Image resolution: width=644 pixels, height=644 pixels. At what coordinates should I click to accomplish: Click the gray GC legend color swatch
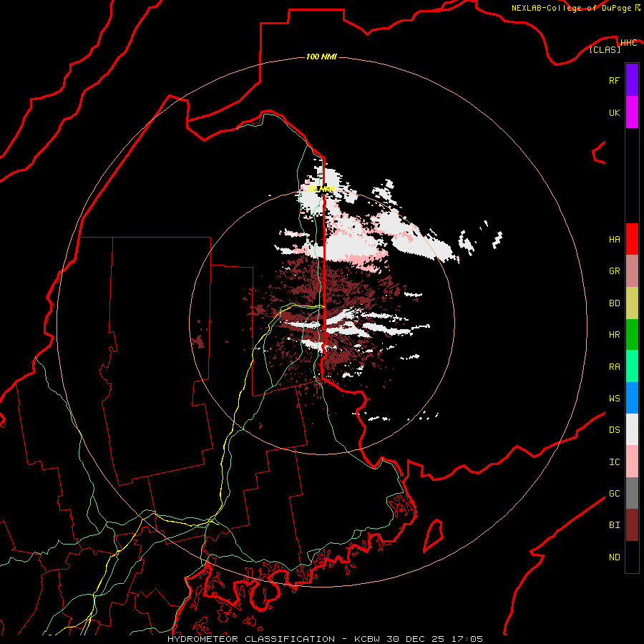(632, 493)
